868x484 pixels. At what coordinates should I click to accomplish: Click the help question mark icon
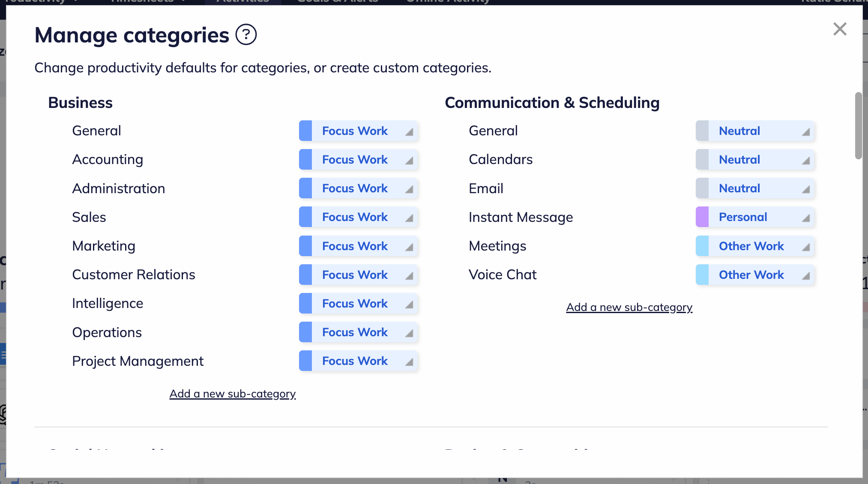(x=246, y=35)
